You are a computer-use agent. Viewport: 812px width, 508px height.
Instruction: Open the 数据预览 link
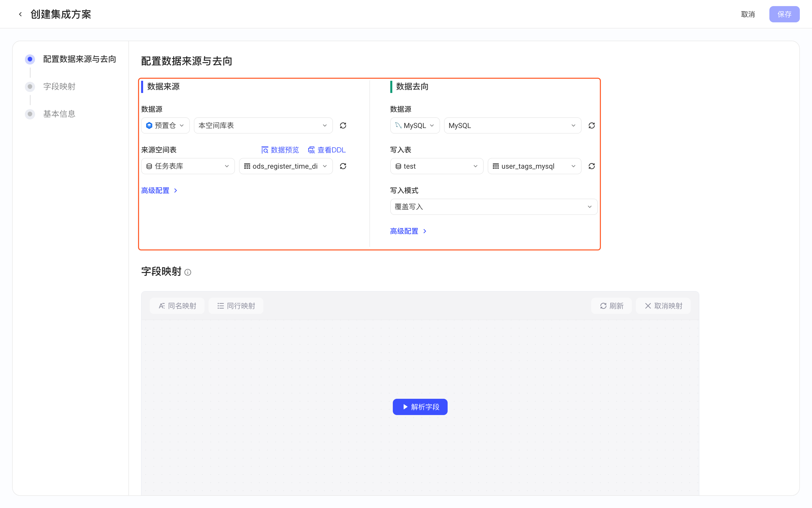click(280, 150)
